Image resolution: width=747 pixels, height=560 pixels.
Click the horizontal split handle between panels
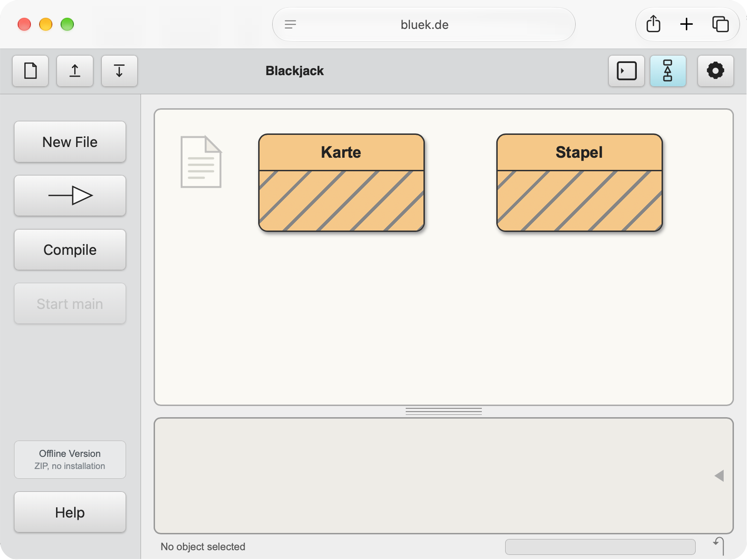tap(444, 412)
